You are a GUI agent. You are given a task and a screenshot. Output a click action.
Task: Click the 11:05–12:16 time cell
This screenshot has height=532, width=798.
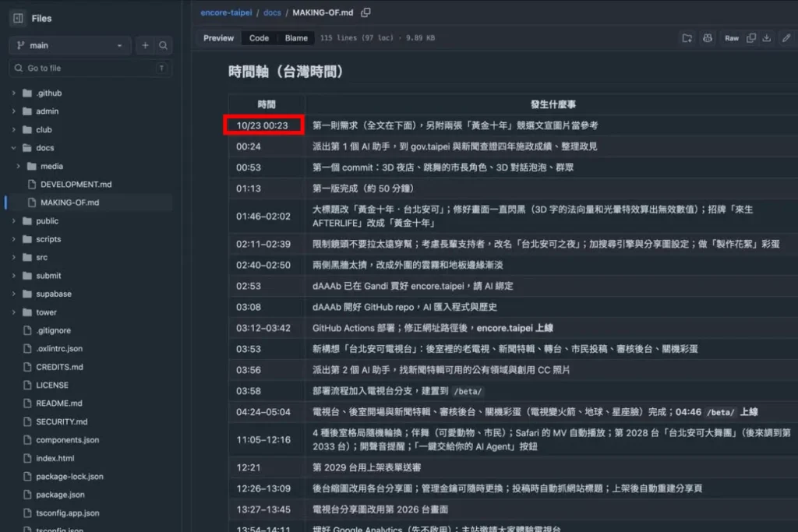[267, 440]
